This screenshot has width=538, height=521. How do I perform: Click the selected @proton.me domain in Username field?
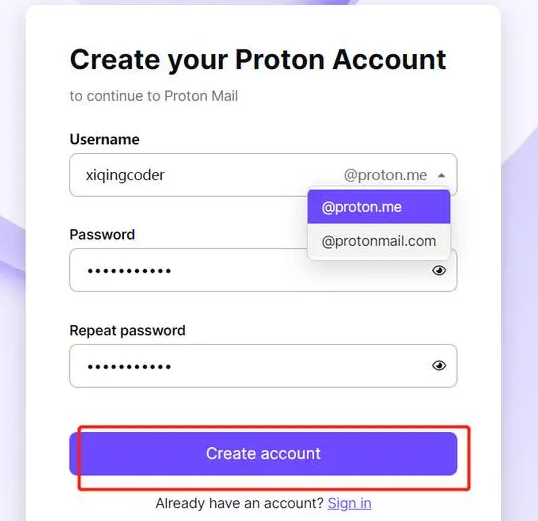point(385,175)
